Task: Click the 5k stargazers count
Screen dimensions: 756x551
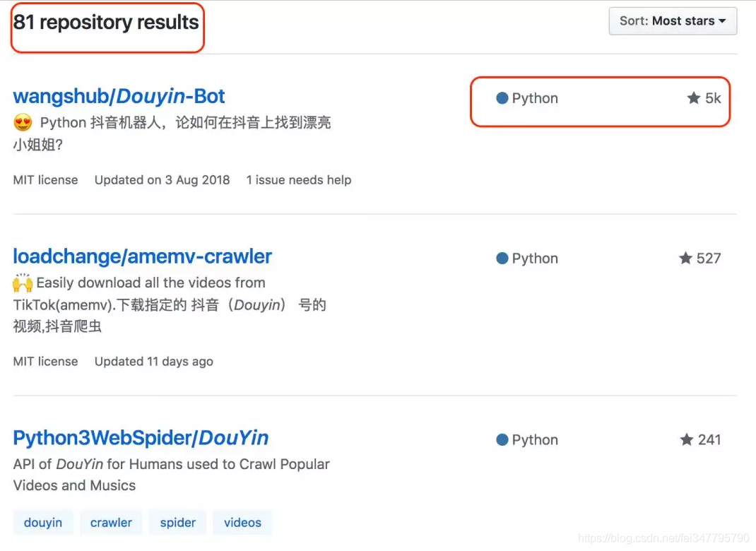Action: click(713, 98)
